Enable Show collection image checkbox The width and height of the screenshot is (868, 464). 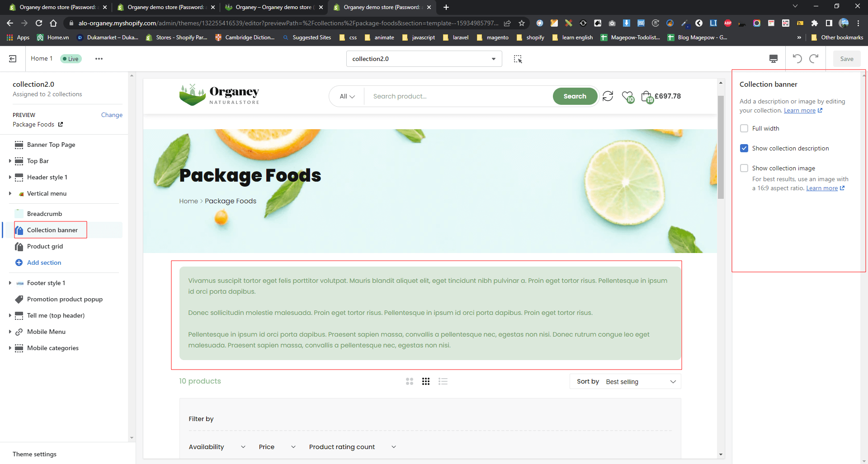tap(744, 168)
